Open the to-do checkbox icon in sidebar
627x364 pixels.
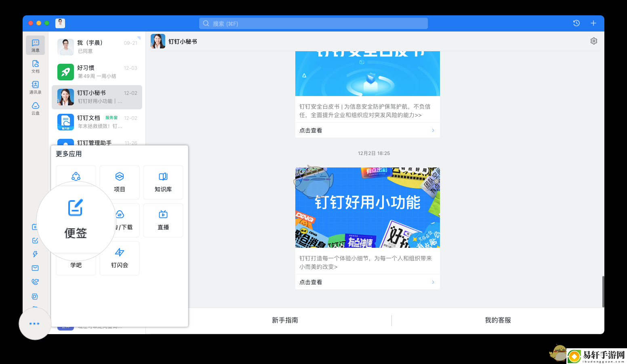tap(35, 241)
